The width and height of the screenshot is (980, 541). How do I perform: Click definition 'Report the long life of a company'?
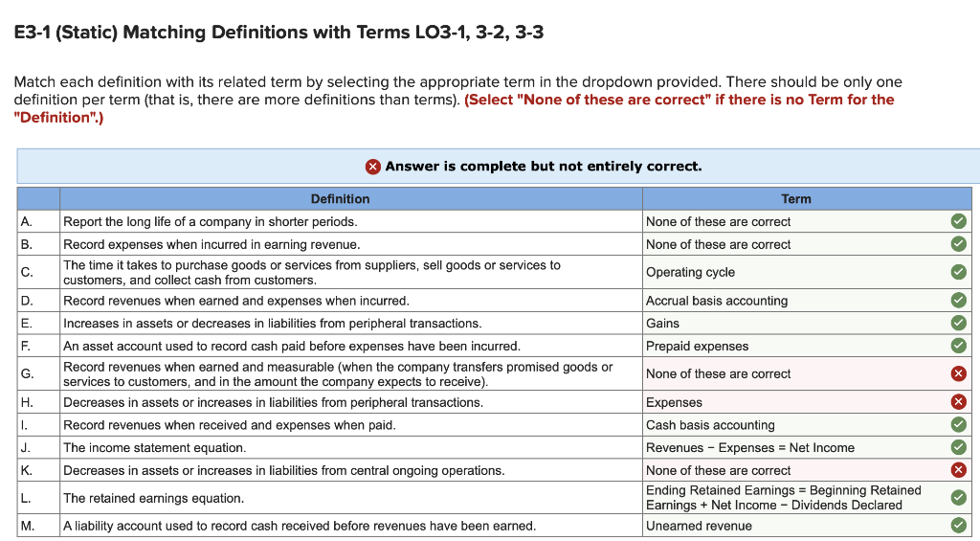pyautogui.click(x=210, y=221)
